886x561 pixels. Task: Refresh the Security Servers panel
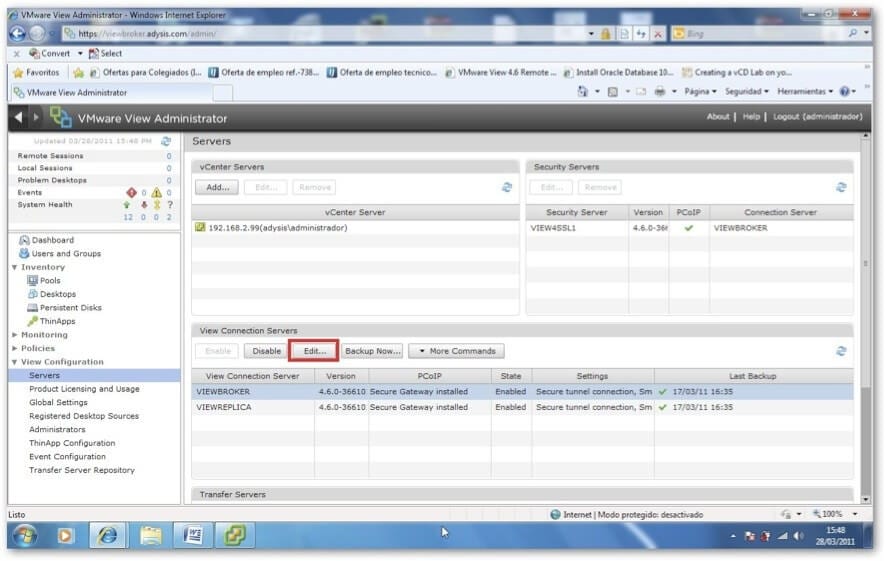841,187
